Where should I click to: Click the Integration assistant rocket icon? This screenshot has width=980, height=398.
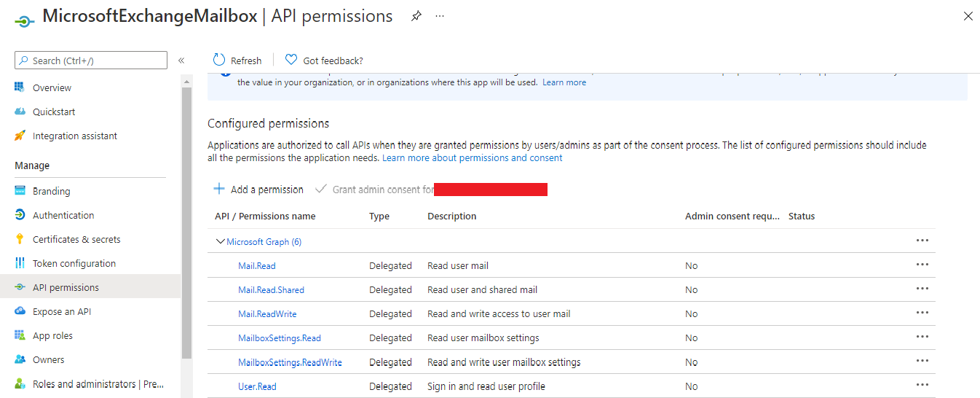coord(20,136)
